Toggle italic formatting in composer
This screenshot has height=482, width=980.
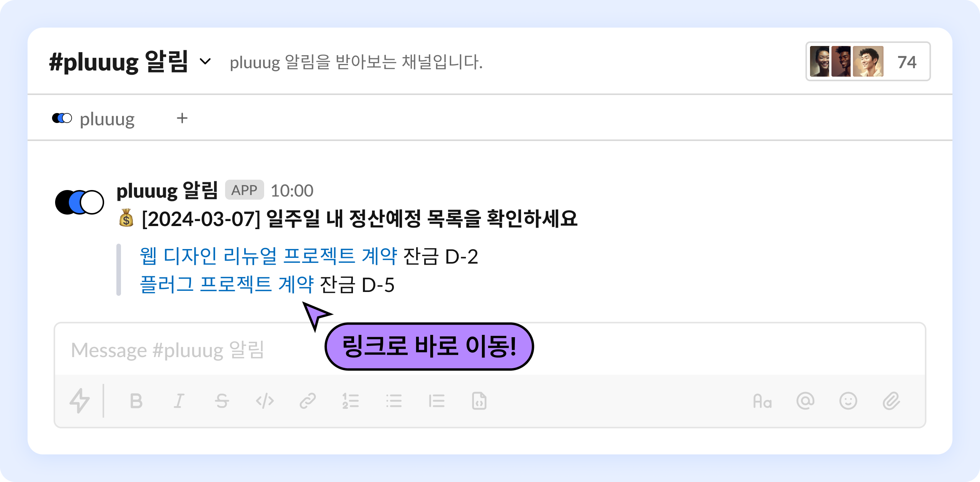pyautogui.click(x=179, y=401)
